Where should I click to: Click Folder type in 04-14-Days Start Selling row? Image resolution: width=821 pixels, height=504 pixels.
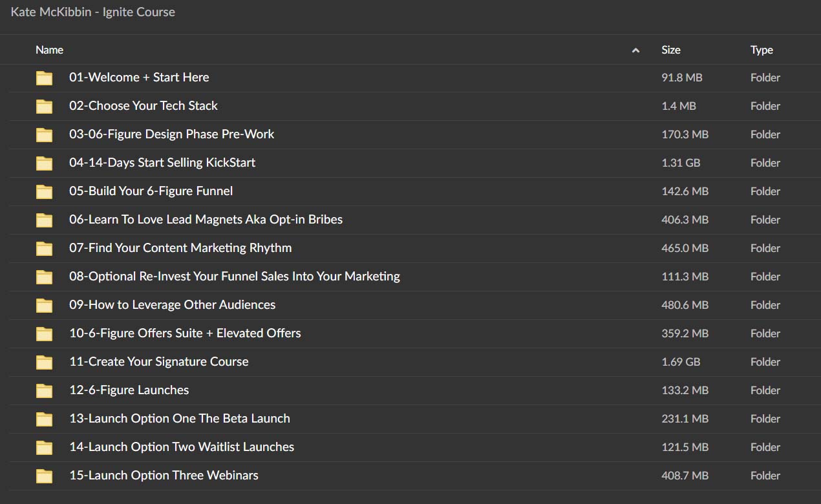point(765,163)
